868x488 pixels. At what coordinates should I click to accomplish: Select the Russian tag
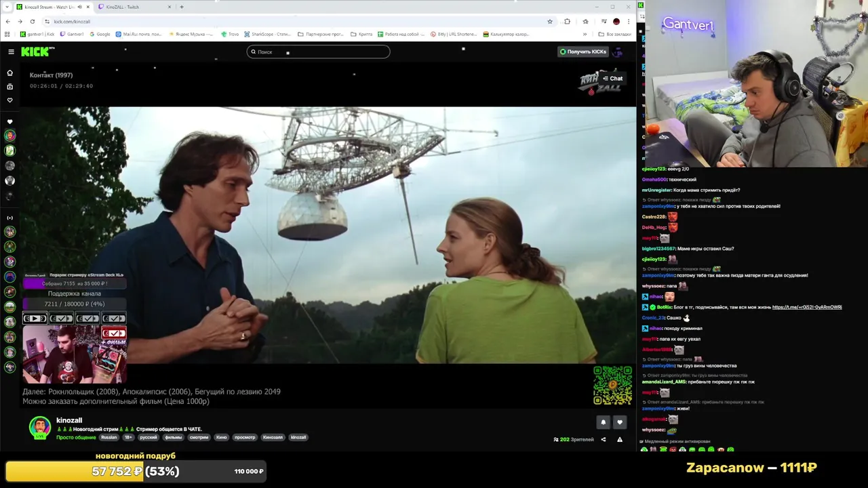point(108,437)
